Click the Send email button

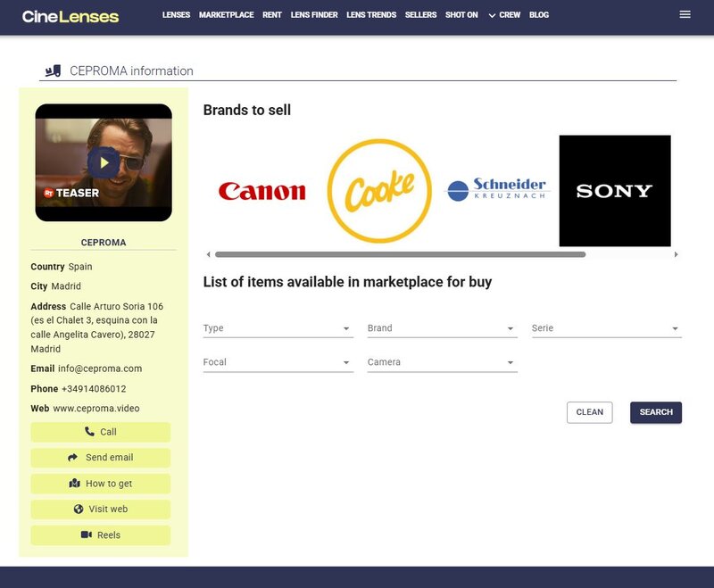pyautogui.click(x=101, y=458)
